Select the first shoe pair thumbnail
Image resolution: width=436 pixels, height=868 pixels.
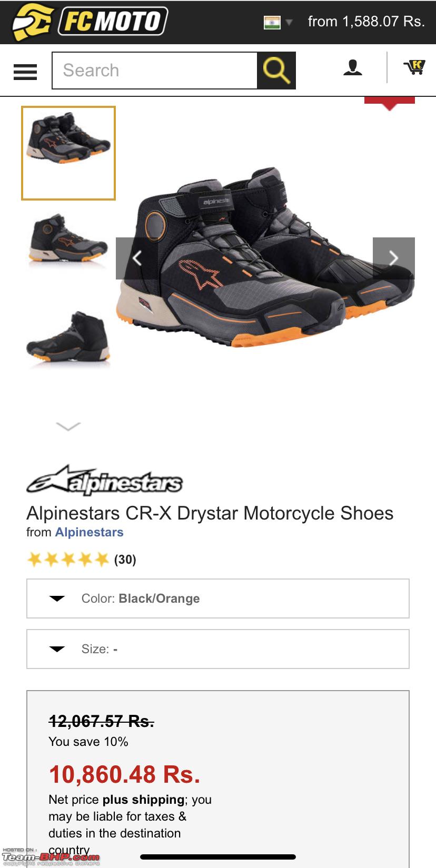[68, 153]
